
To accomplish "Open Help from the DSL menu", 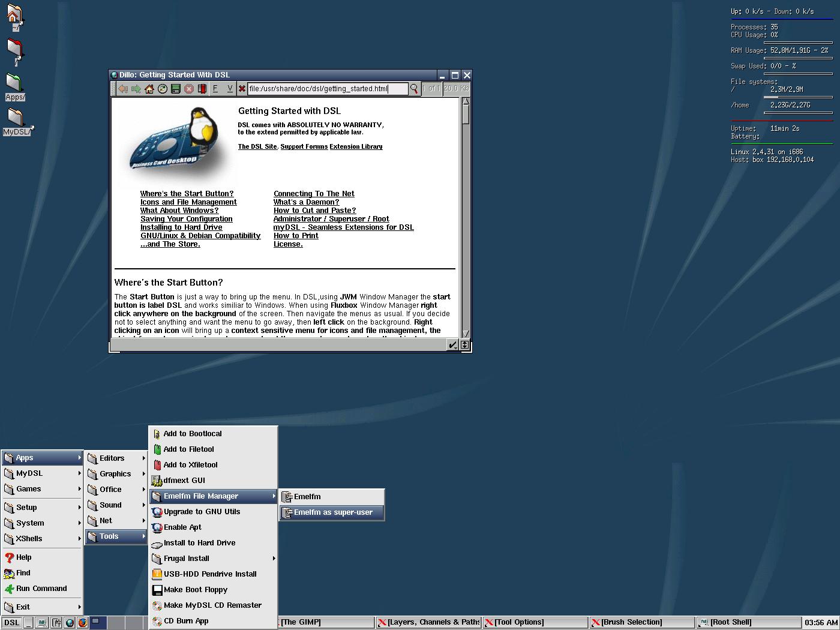I will 42,557.
